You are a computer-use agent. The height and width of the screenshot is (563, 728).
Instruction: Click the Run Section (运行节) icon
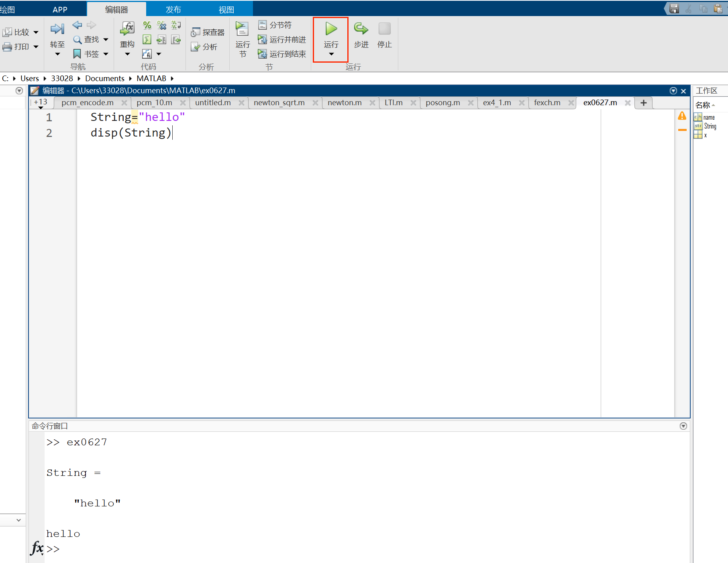242,29
